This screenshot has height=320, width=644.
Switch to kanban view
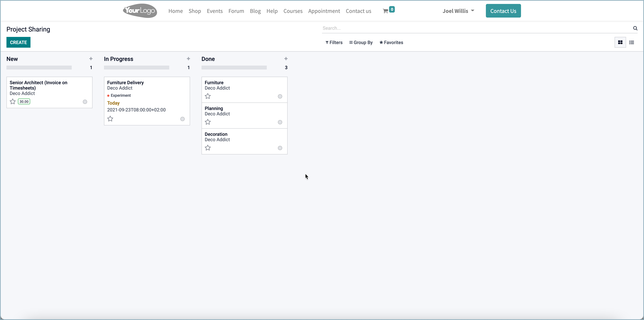(x=620, y=42)
